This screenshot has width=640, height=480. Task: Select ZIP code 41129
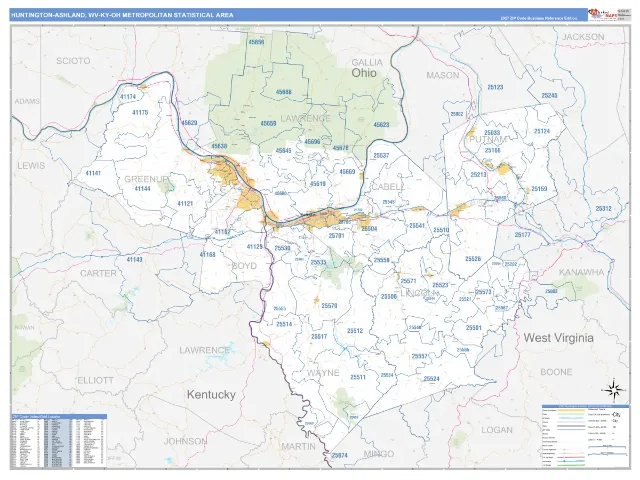(x=255, y=247)
